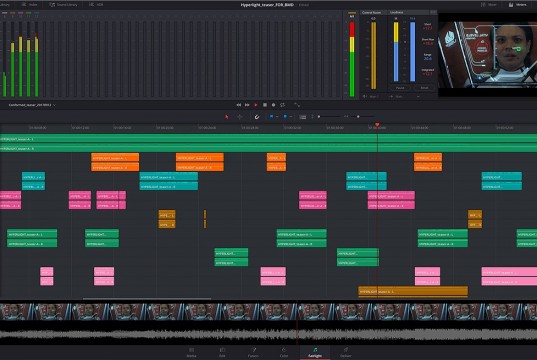Activate the range selection crosshair tool
The height and width of the screenshot is (360, 537).
(x=240, y=117)
